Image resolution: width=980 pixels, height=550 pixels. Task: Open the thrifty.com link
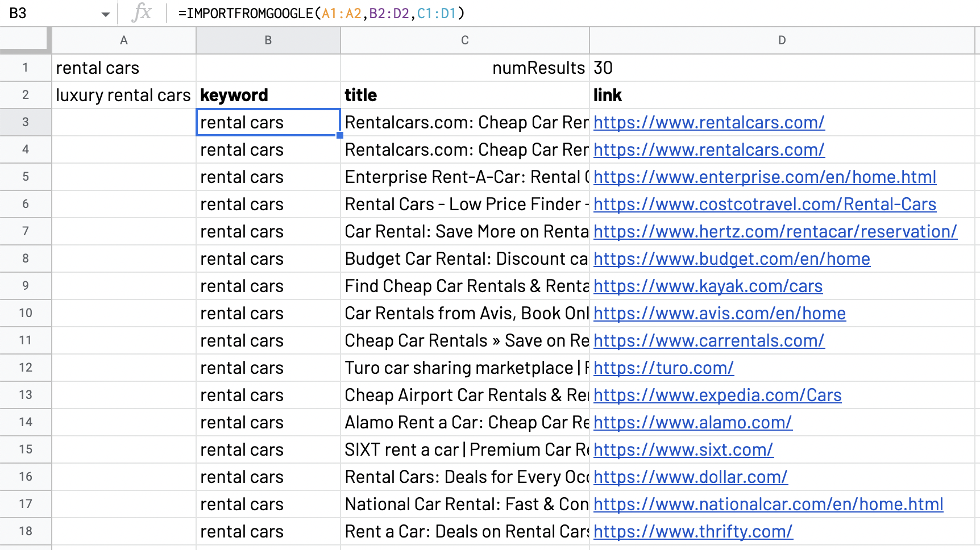pos(692,531)
